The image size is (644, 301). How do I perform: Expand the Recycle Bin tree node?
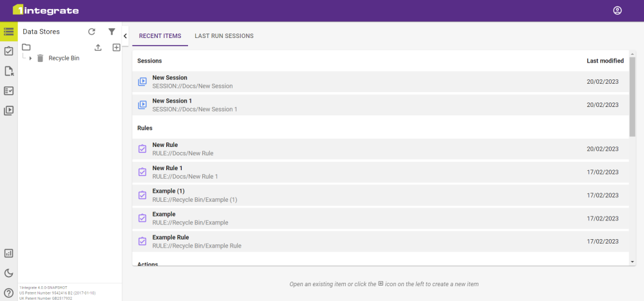(31, 59)
